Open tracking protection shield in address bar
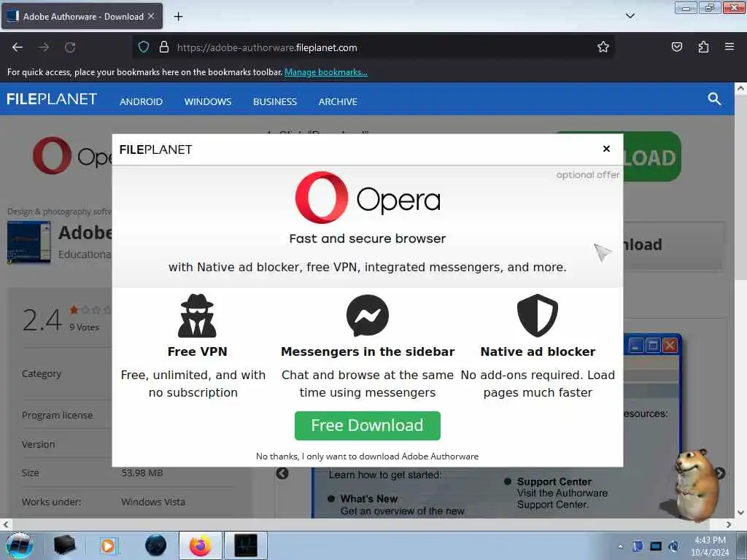Viewport: 747px width, 560px height. 144,47
